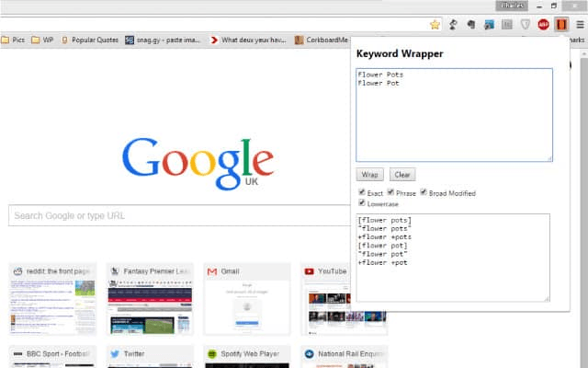
Task: Open the Chrome hamburger menu
Action: [580, 25]
